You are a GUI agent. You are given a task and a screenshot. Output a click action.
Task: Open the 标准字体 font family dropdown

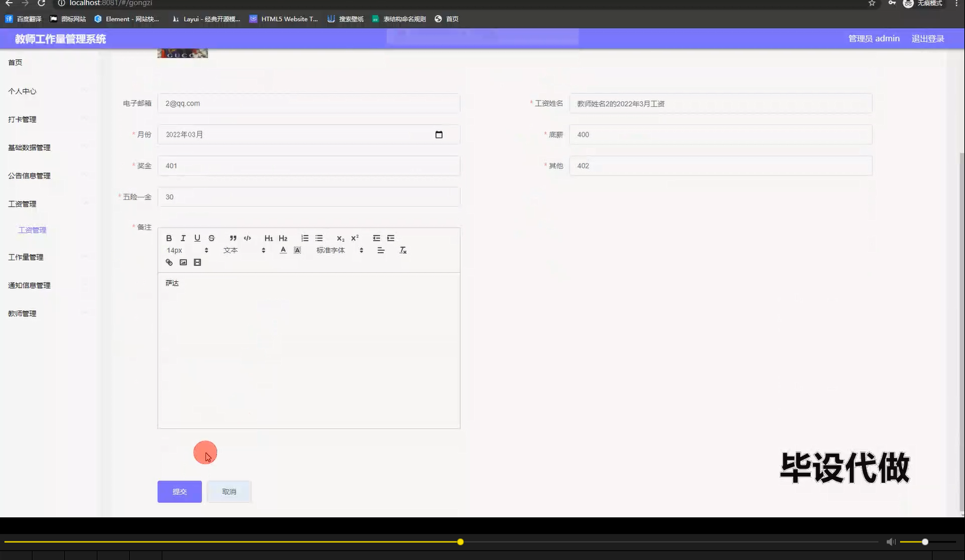[x=340, y=250]
